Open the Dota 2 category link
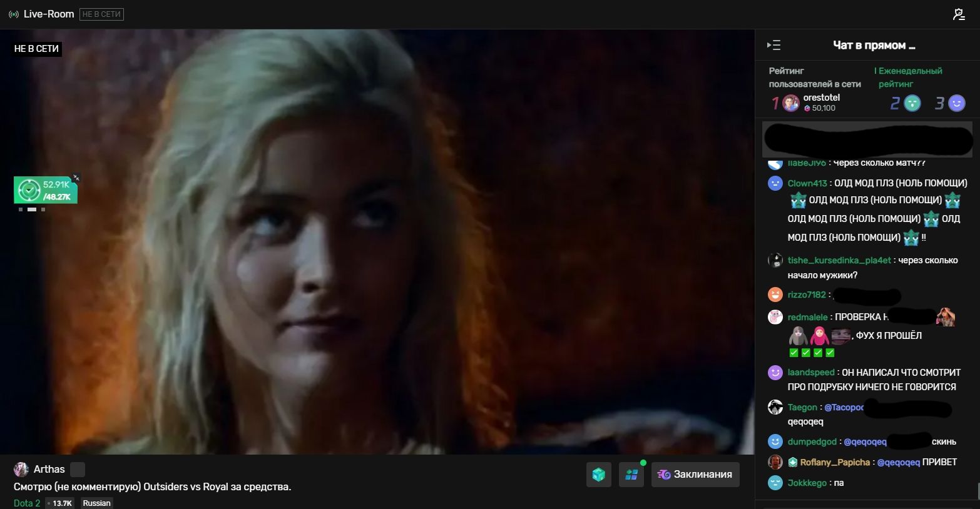Image resolution: width=980 pixels, height=509 pixels. pyautogui.click(x=27, y=503)
